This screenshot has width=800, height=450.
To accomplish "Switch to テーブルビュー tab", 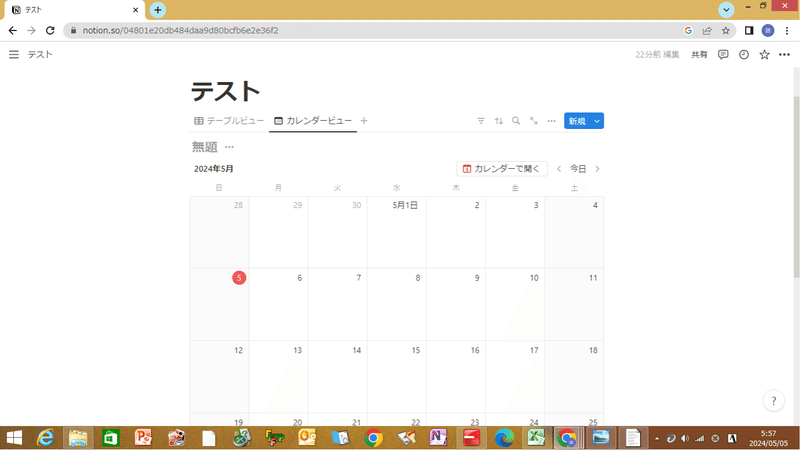I will 229,121.
